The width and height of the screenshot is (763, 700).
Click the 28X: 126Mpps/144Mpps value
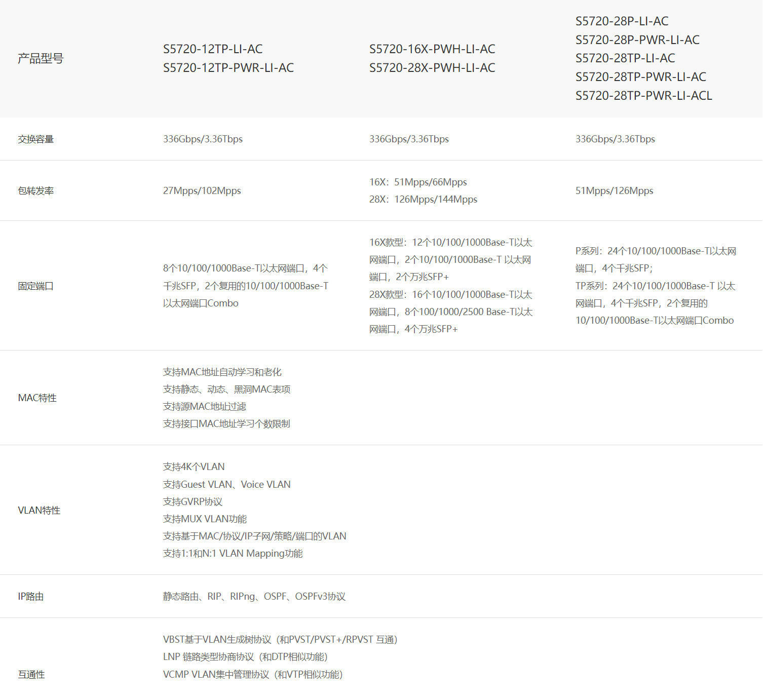[x=423, y=200]
